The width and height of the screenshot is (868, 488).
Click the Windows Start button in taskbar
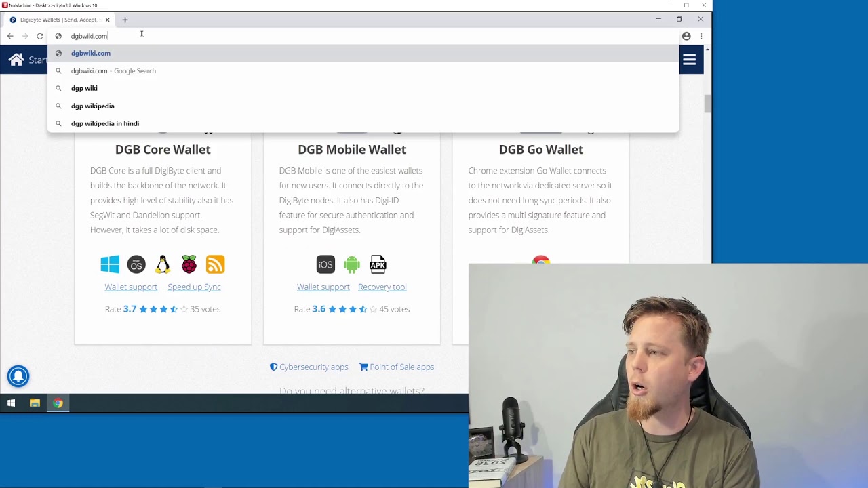11,403
